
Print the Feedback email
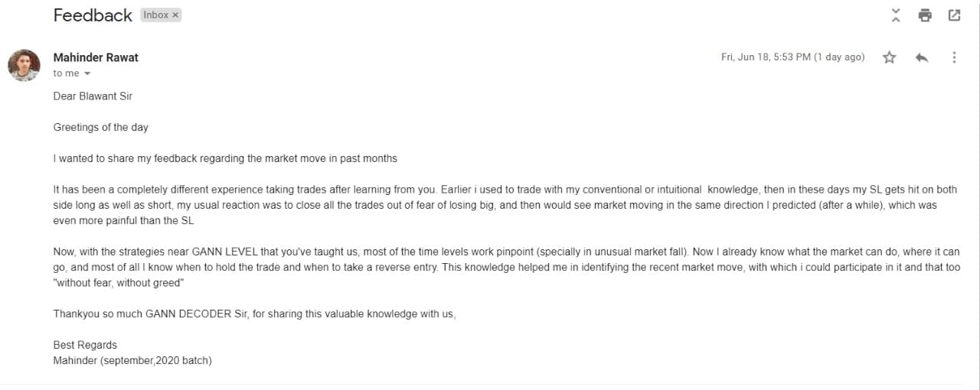[x=925, y=15]
